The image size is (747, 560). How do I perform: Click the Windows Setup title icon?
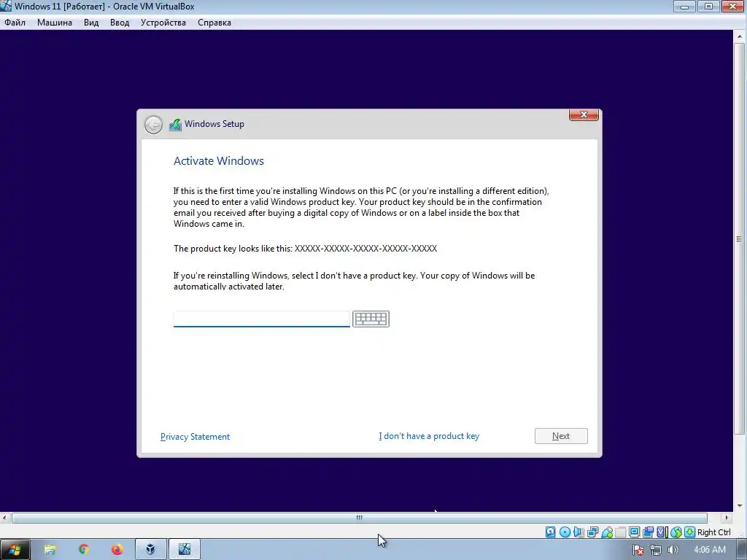[x=175, y=124]
